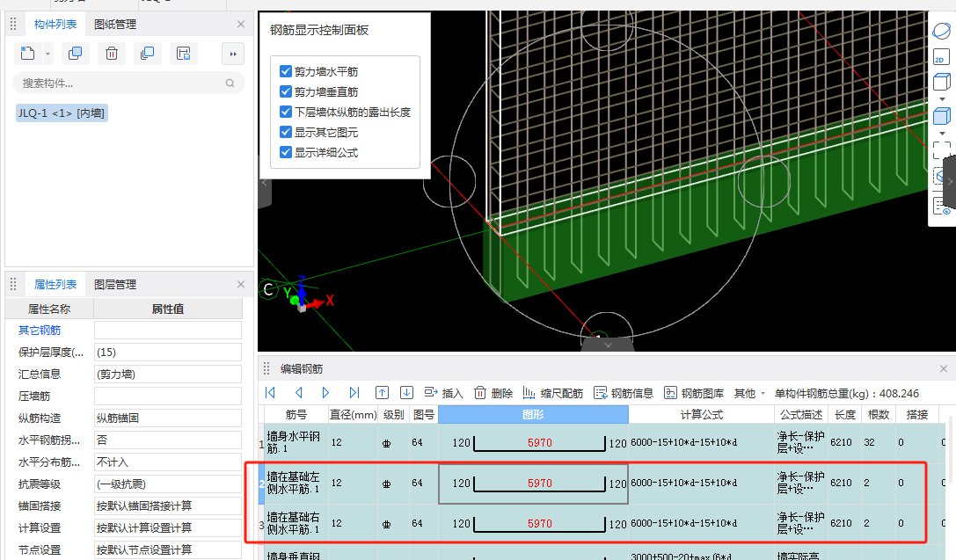The width and height of the screenshot is (956, 560).
Task: Select row 墙在基础左侧水平筋.1
Action: tap(601, 484)
